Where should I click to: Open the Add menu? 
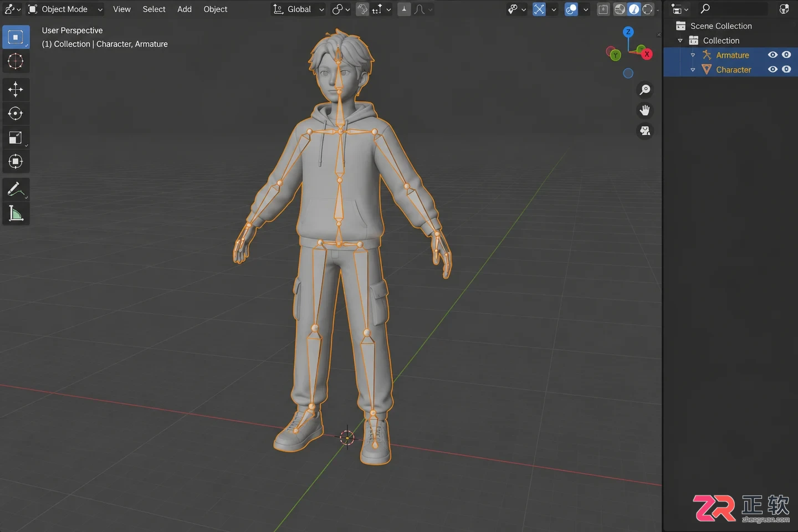(185, 9)
